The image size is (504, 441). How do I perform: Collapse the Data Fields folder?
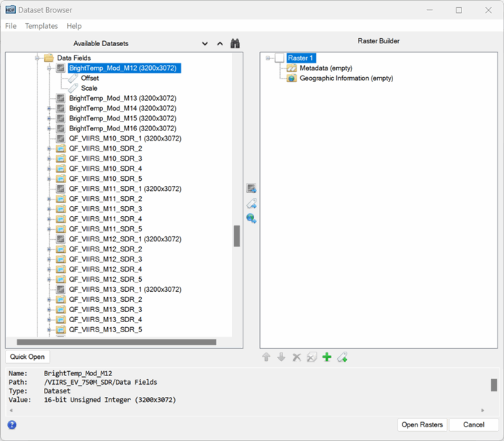pos(37,58)
